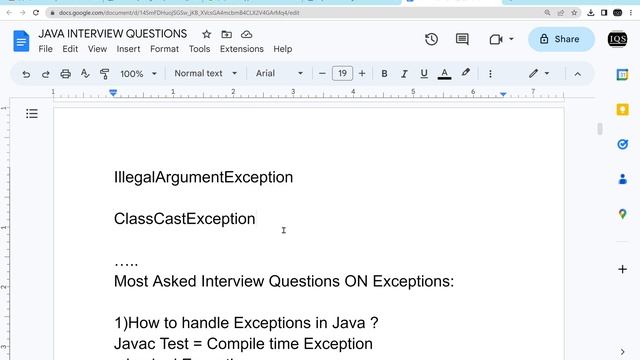The image size is (640, 360).
Task: Reload the page in browser
Action: (x=36, y=13)
